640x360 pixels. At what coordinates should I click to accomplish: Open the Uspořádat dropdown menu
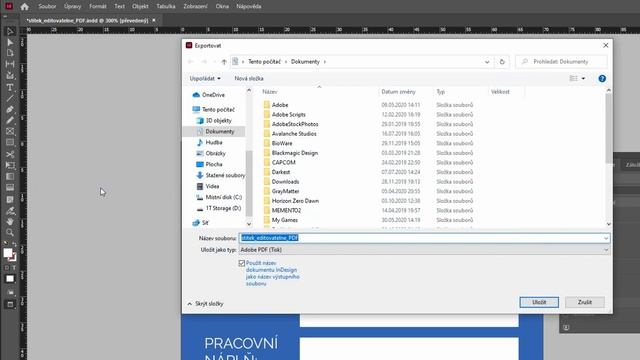click(205, 78)
